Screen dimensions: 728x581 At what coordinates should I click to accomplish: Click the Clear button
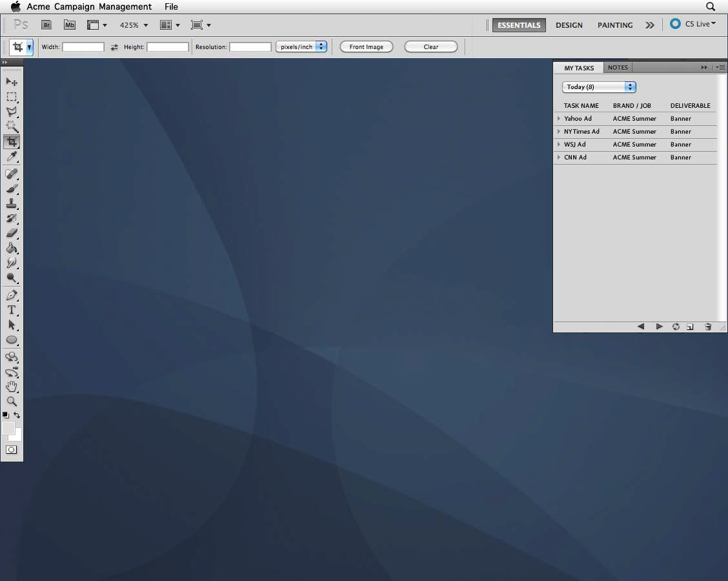tap(431, 46)
